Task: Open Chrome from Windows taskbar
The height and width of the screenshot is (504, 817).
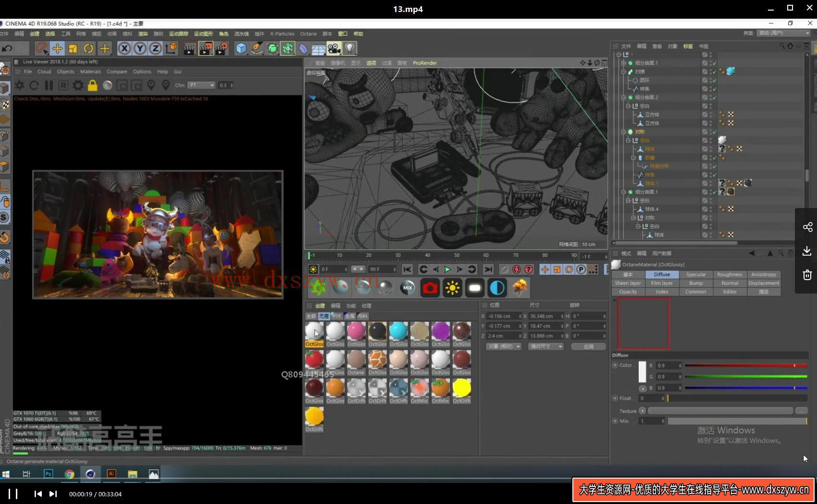Action: click(x=70, y=474)
